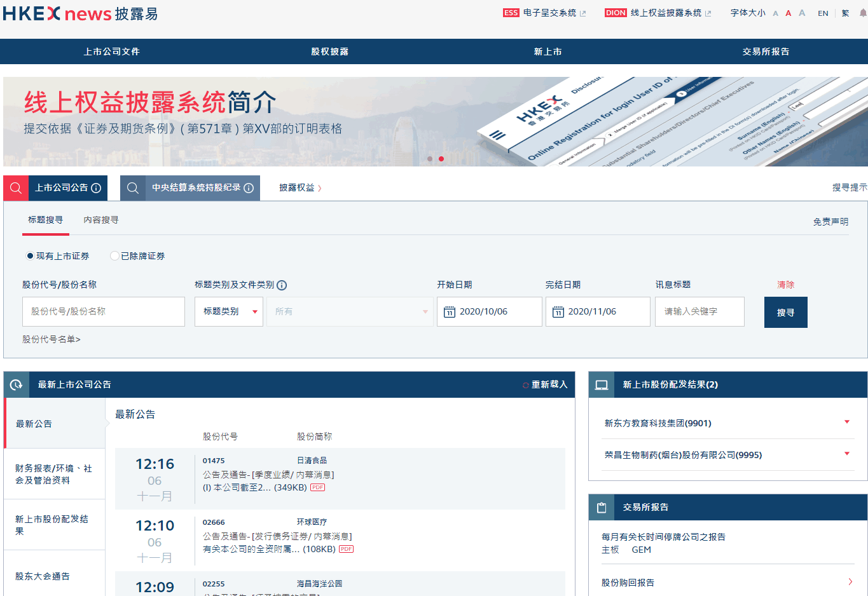868x596 pixels.
Task: Click the 搜寻 search button
Action: click(x=786, y=312)
